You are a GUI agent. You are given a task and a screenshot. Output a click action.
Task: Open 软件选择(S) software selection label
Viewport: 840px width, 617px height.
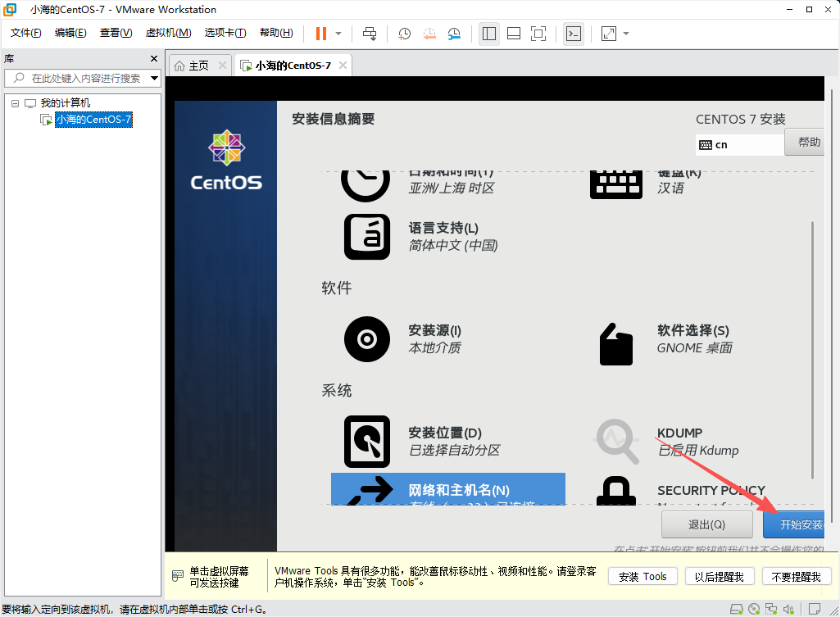pyautogui.click(x=693, y=330)
